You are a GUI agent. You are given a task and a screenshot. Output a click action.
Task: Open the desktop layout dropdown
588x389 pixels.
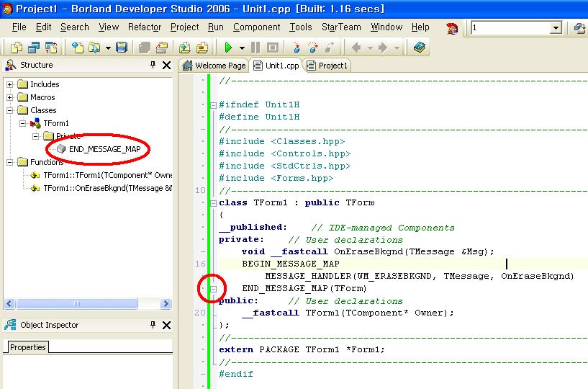[556, 28]
